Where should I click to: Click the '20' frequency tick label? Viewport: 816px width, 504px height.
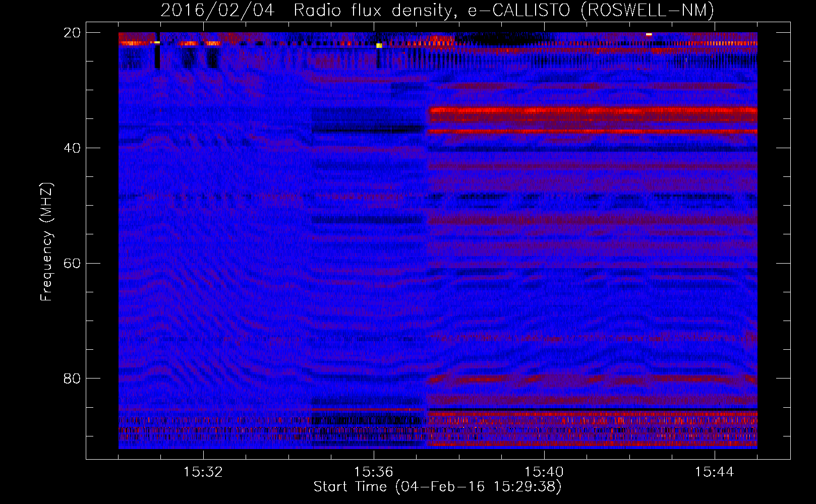pos(73,33)
